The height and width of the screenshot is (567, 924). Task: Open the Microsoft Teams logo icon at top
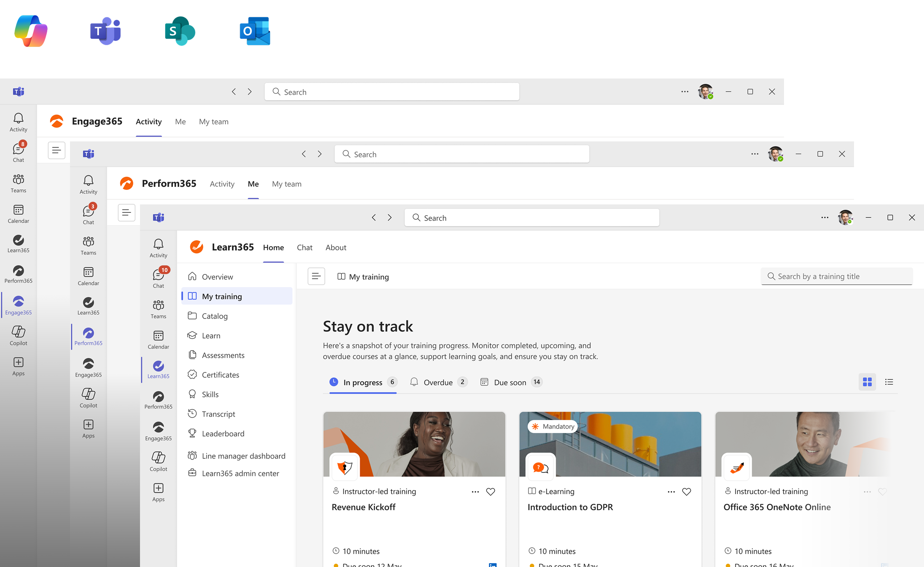pos(105,31)
